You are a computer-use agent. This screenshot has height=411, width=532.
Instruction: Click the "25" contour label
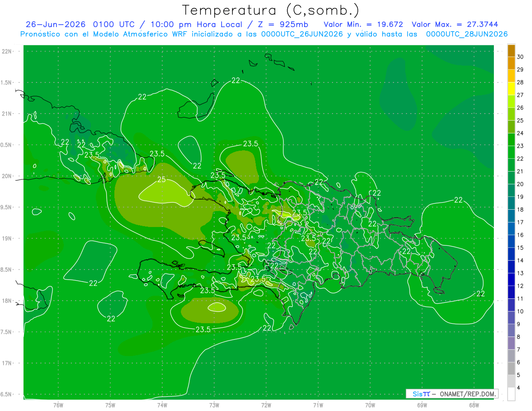click(162, 180)
